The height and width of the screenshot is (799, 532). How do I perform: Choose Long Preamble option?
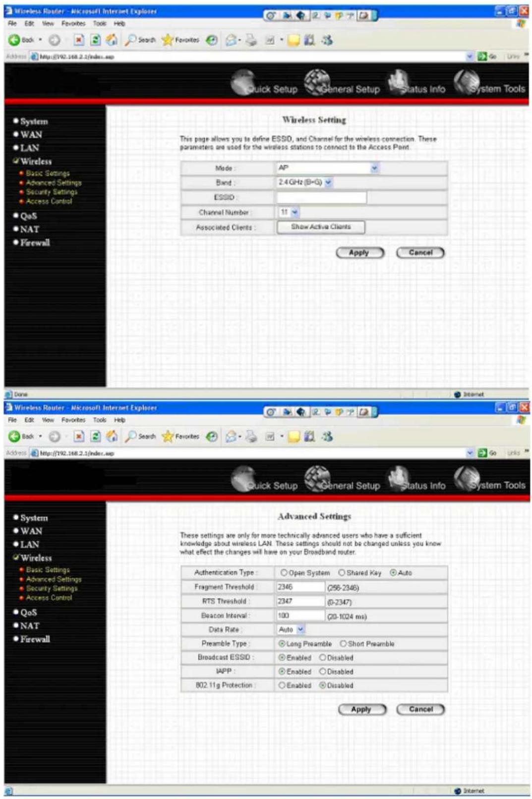click(282, 644)
